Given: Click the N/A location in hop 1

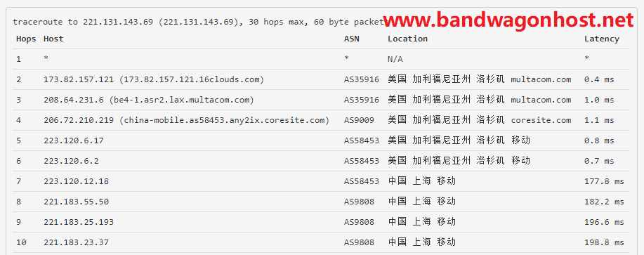Looking at the screenshot, I should 395,59.
